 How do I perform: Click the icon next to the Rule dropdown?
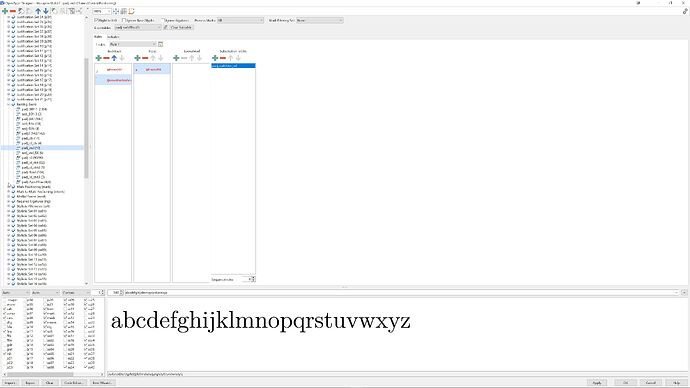pos(160,44)
